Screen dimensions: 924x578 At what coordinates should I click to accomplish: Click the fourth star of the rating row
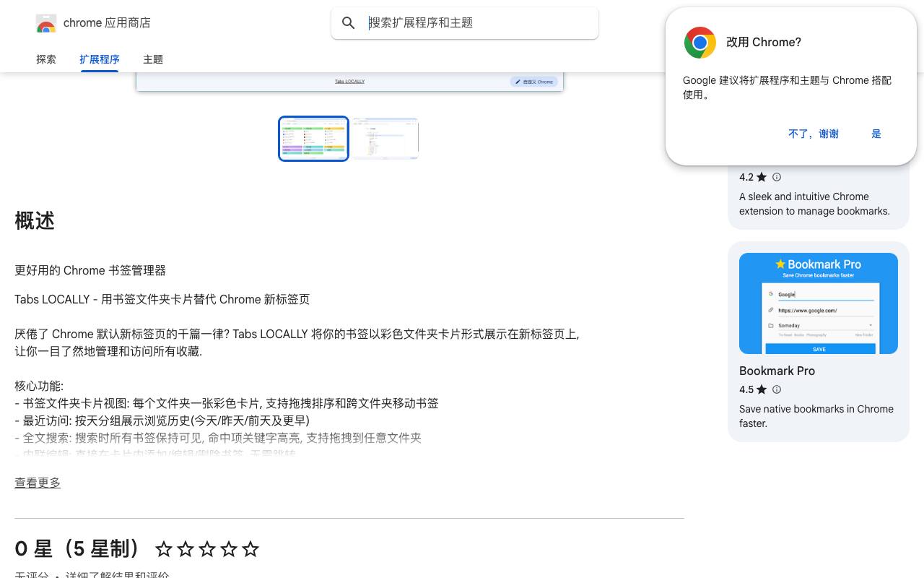[x=229, y=549]
